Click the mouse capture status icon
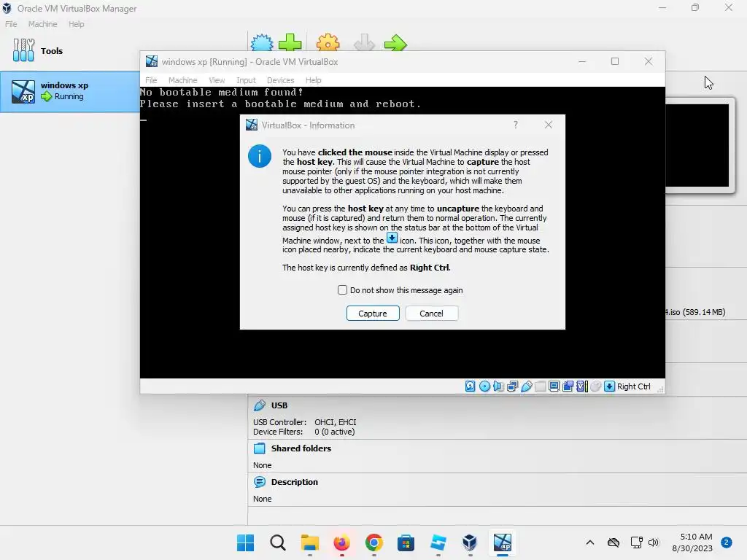 coord(595,386)
